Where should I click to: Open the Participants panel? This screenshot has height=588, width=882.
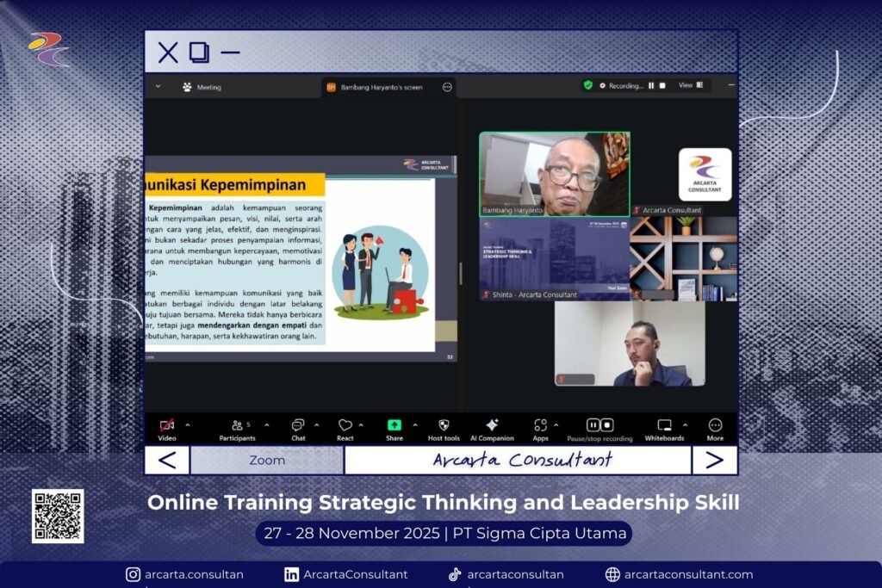point(237,425)
